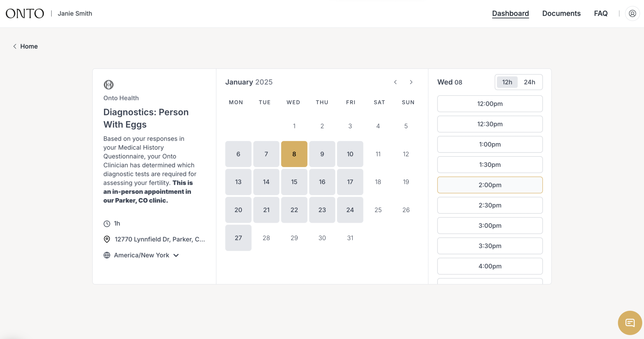
Task: Expand the America/New York timezone dropdown
Action: (x=176, y=255)
